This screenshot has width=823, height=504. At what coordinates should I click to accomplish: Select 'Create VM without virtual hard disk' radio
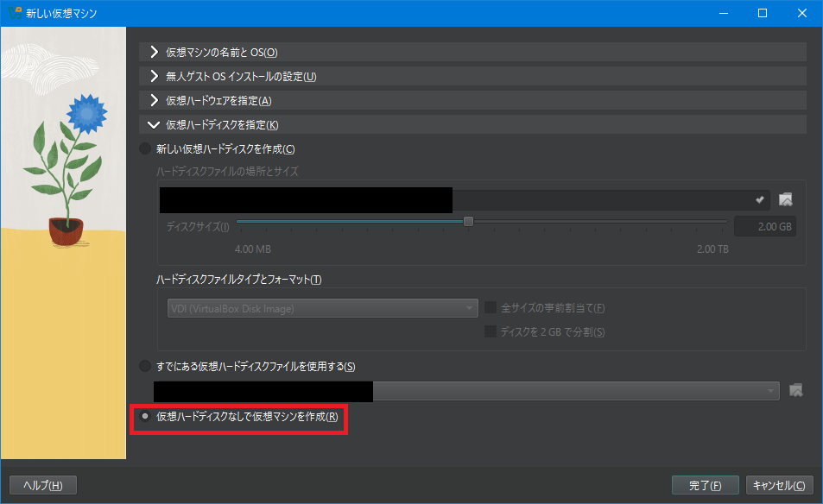point(145,417)
